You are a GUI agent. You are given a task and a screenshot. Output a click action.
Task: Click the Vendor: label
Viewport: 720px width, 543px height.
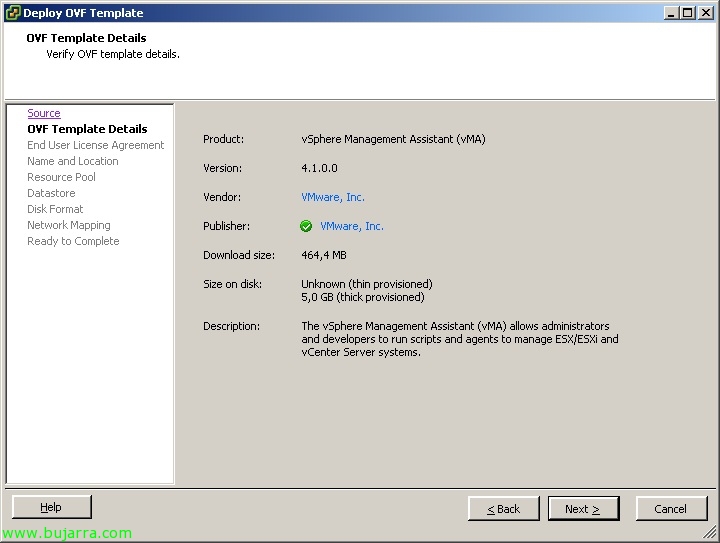click(x=222, y=197)
